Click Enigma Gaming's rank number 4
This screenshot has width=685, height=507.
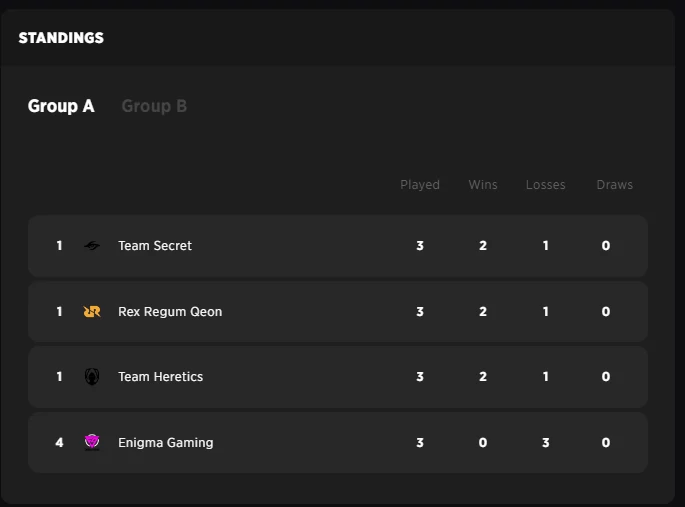click(60, 443)
